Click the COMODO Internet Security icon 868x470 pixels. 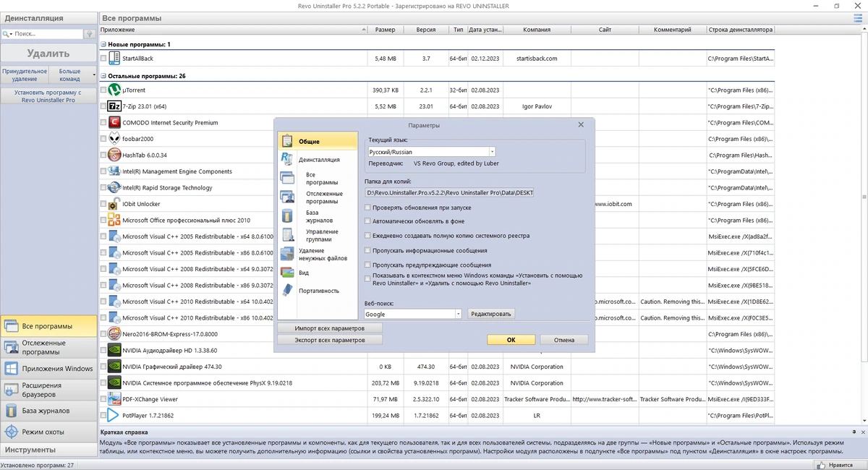114,123
